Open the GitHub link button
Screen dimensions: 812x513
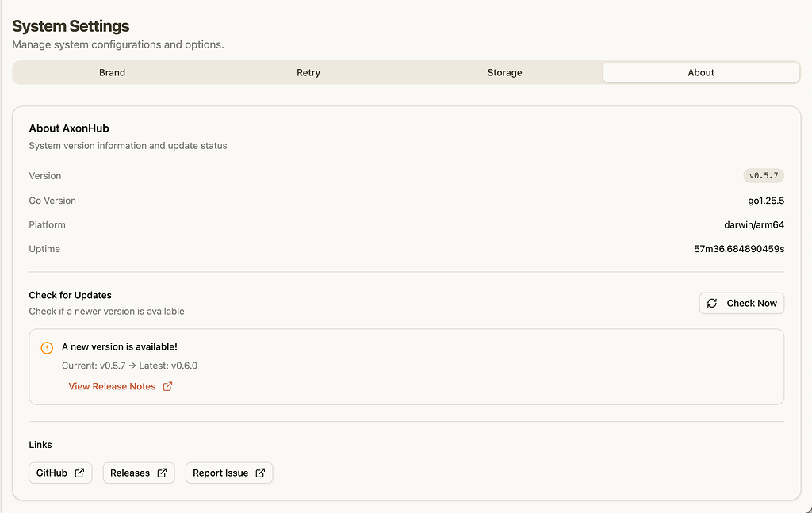click(x=60, y=473)
